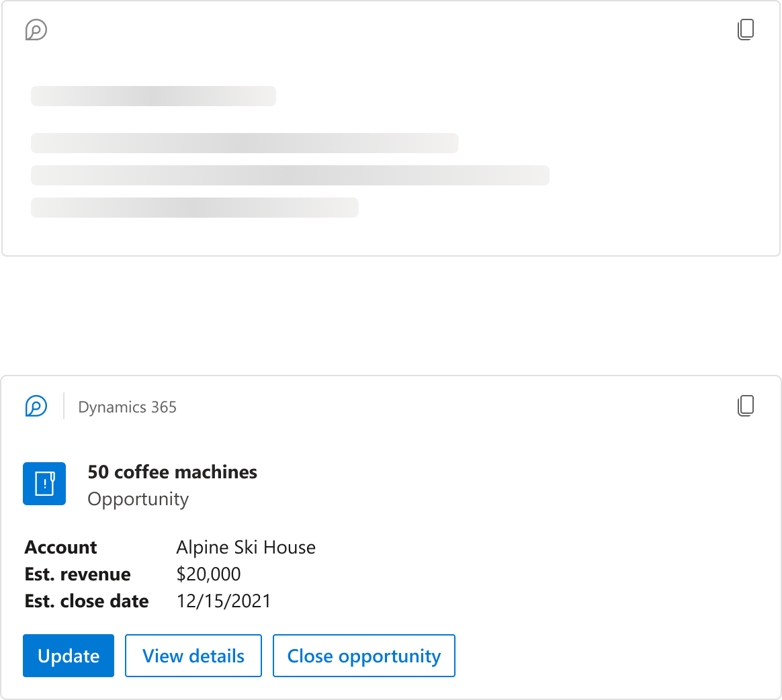Click the Account field label
This screenshot has height=700, width=782.
click(61, 548)
